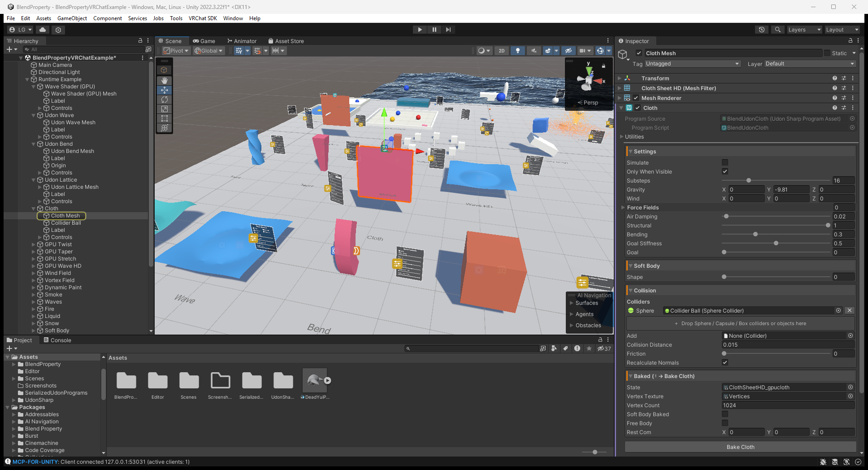Toggle favorites star icon in Project
The width and height of the screenshot is (868, 470).
point(589,348)
